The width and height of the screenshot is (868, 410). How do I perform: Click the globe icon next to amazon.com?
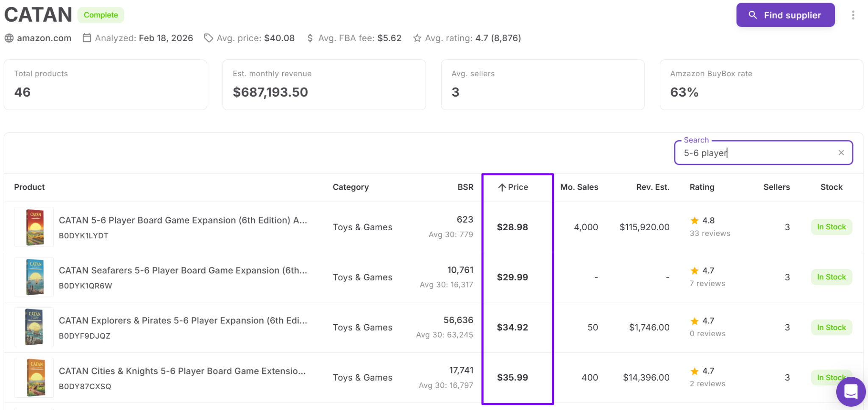tap(8, 38)
